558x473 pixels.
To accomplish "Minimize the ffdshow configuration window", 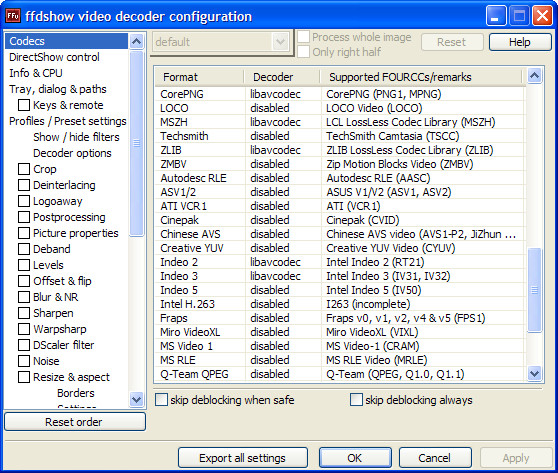I will [x=496, y=16].
